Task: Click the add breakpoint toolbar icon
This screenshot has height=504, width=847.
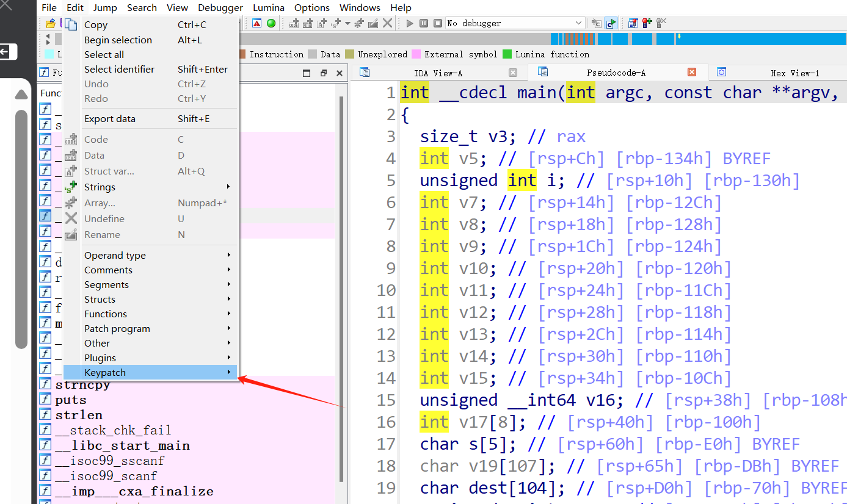Action: click(x=647, y=23)
